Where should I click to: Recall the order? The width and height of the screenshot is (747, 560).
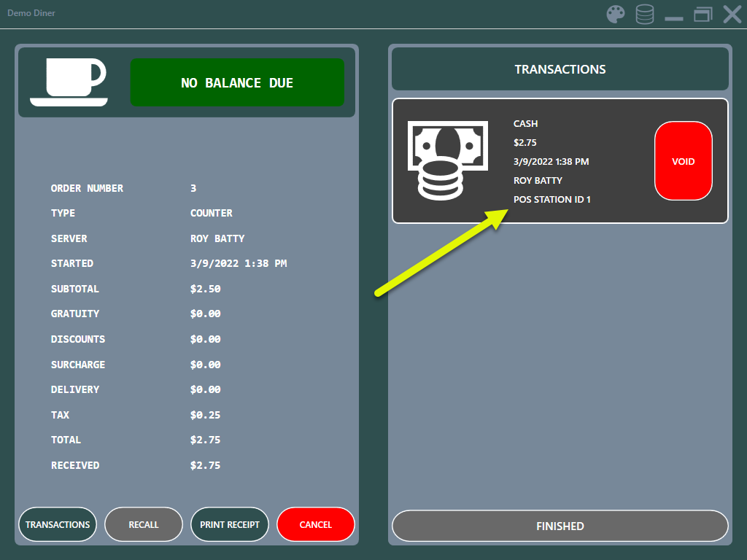click(144, 524)
